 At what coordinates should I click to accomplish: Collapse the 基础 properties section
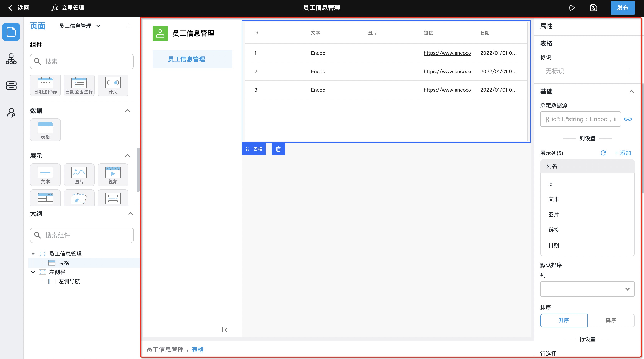632,91
